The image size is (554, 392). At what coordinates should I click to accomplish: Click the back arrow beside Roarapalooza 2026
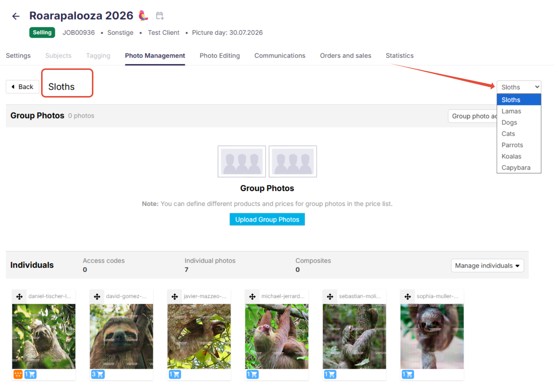pos(16,16)
